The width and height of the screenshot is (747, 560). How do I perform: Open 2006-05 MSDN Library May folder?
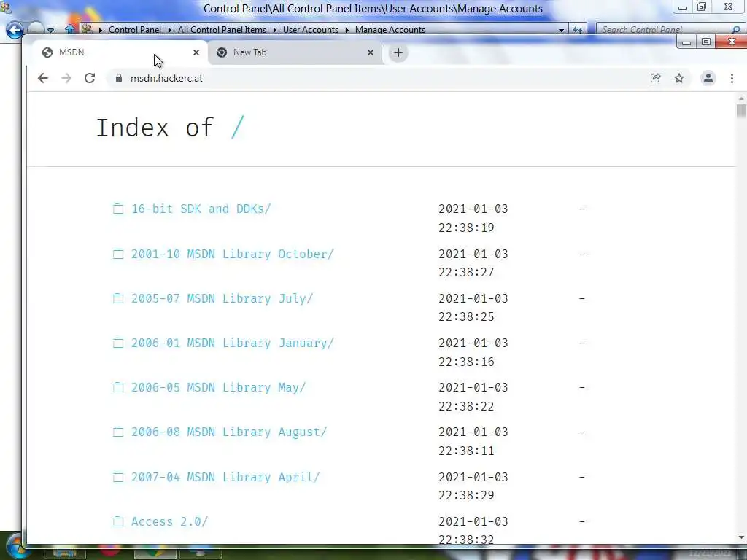tap(218, 387)
